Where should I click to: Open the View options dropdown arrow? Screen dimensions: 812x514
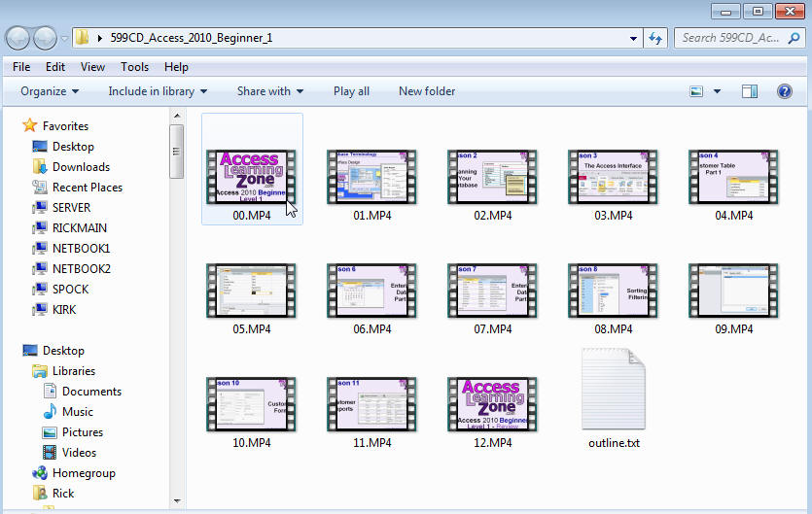click(x=718, y=91)
